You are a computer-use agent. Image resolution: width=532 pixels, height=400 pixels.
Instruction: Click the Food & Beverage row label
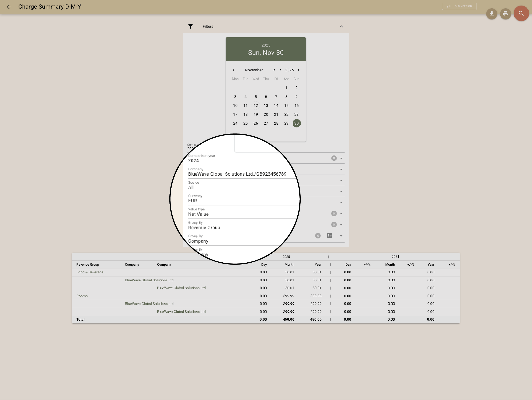(x=90, y=272)
